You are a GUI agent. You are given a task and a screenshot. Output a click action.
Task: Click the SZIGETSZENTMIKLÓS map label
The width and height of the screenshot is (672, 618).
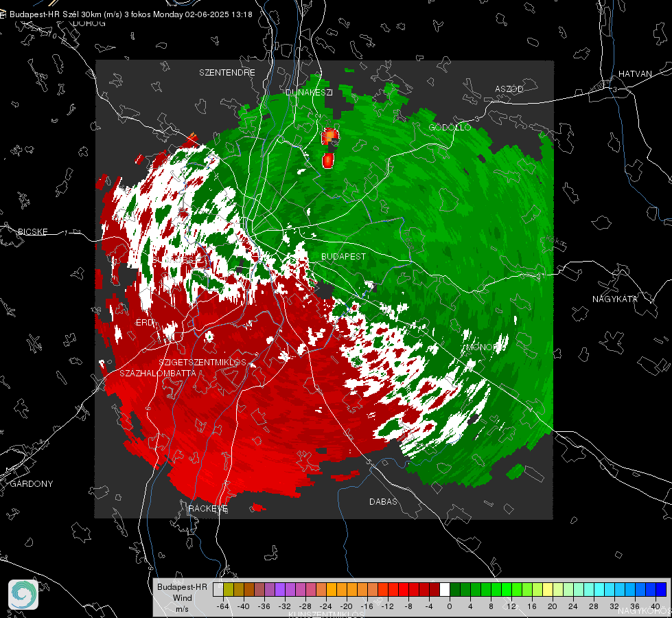[x=202, y=362]
